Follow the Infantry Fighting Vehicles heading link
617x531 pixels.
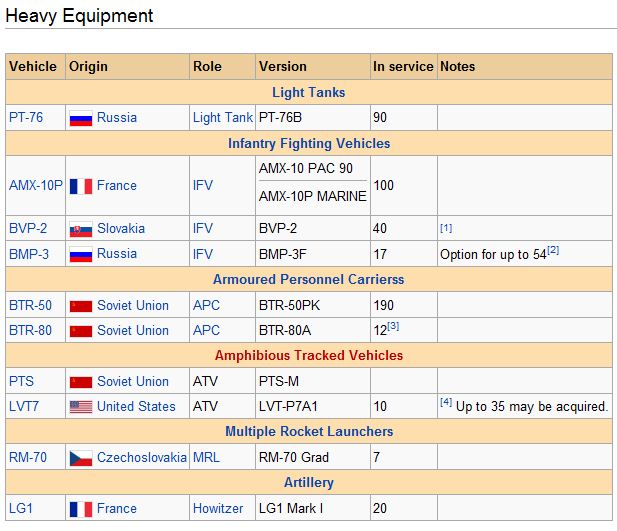309,143
